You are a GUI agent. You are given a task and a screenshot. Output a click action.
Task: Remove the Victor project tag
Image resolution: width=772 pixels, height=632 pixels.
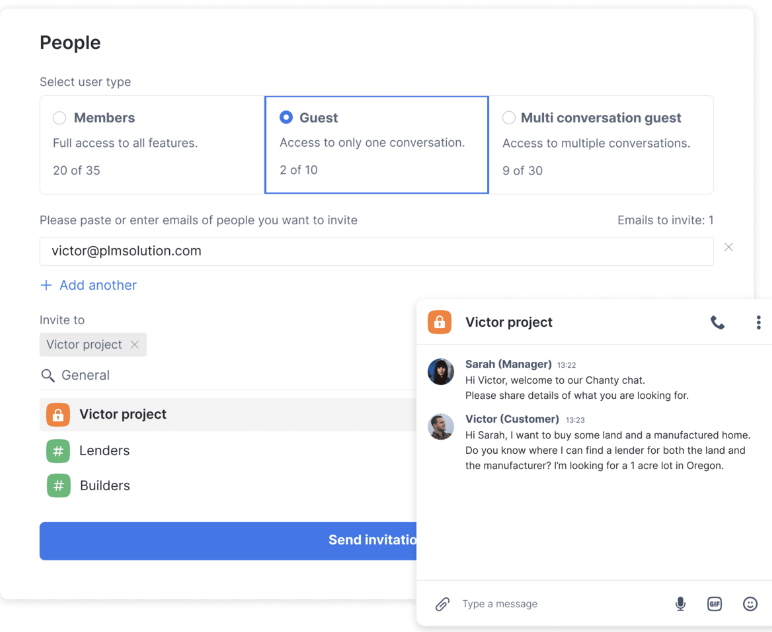point(134,345)
